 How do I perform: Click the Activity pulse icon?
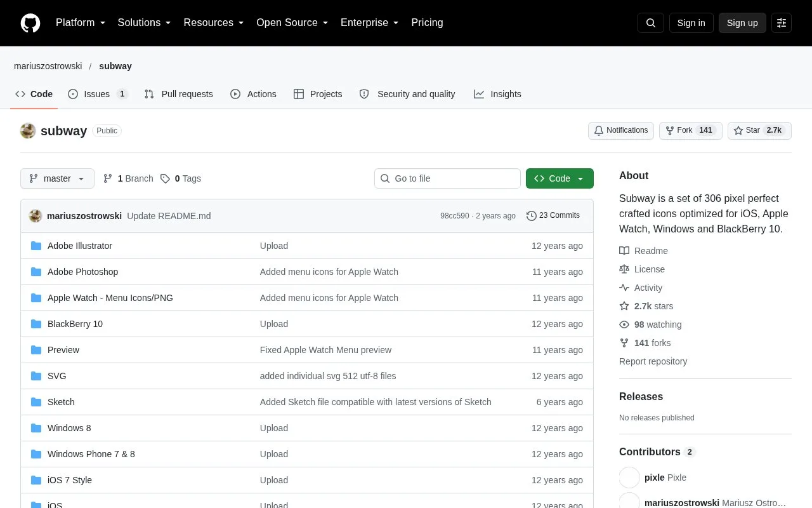pyautogui.click(x=624, y=288)
